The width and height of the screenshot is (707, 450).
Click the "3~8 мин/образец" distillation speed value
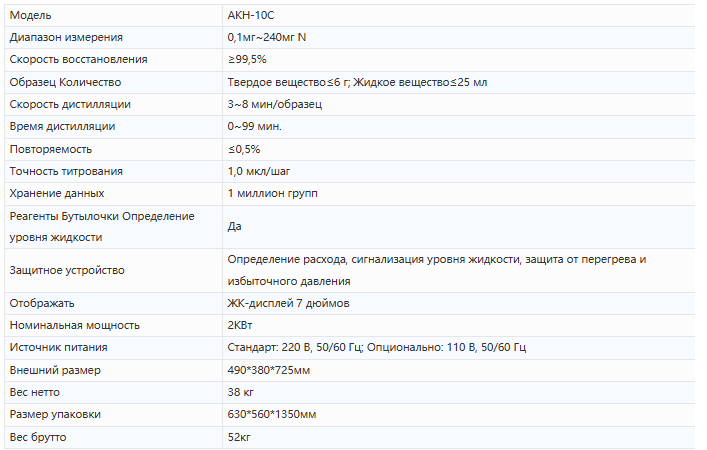pos(274,104)
